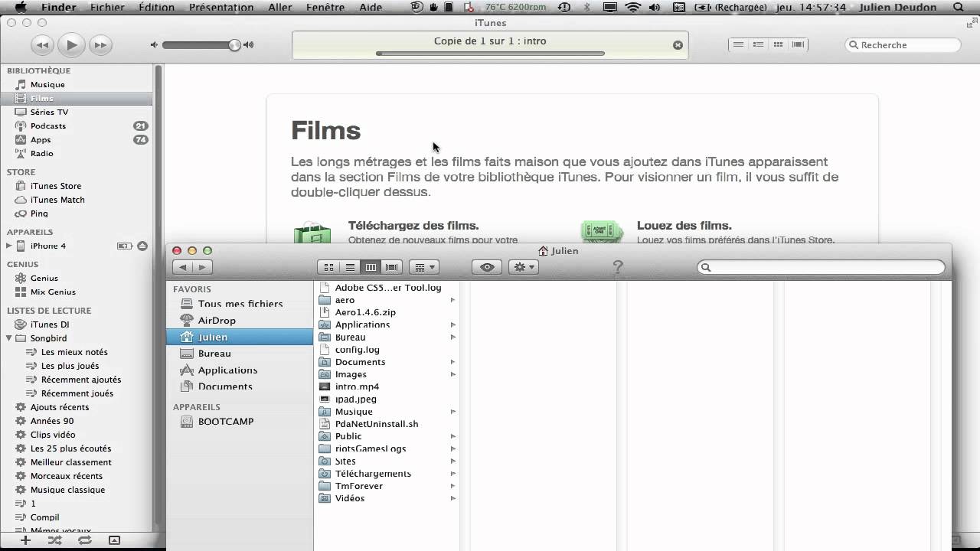Expand the aero folder arrow
Viewport: 980px width, 551px height.
pyautogui.click(x=452, y=300)
